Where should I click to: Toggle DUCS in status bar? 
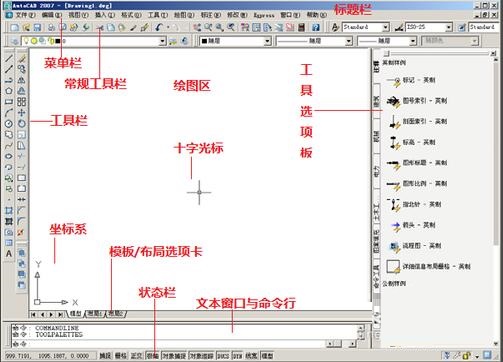pyautogui.click(x=223, y=356)
